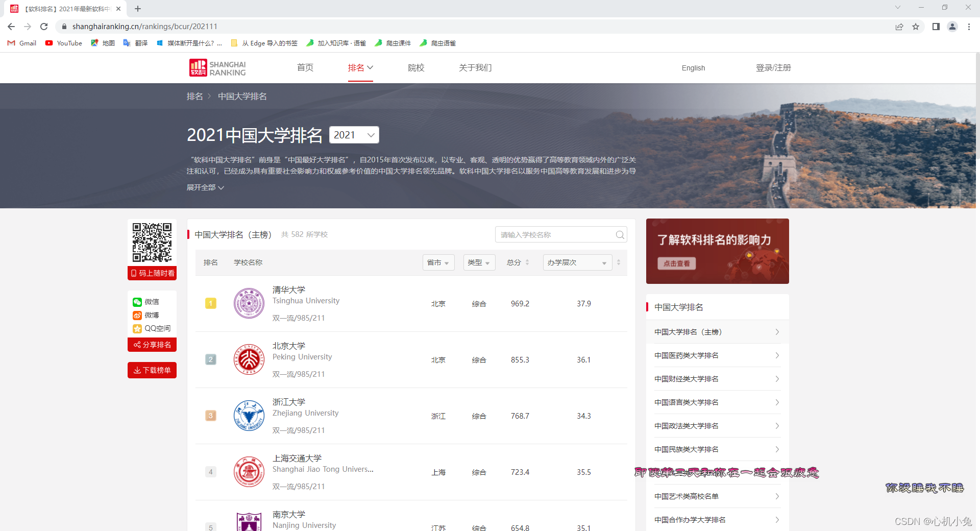The image size is (980, 531).
Task: Click the search magnifier icon
Action: tap(620, 235)
